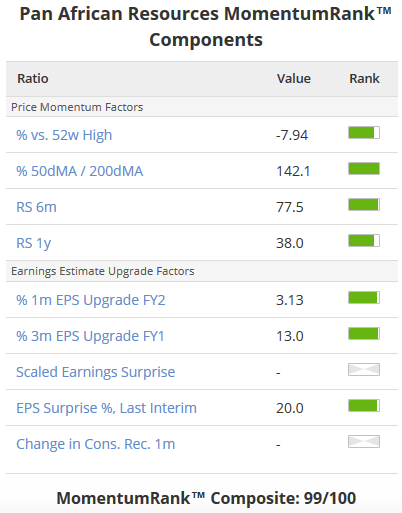Image resolution: width=402 pixels, height=513 pixels.
Task: Click the value 142.1
Action: [x=293, y=171]
